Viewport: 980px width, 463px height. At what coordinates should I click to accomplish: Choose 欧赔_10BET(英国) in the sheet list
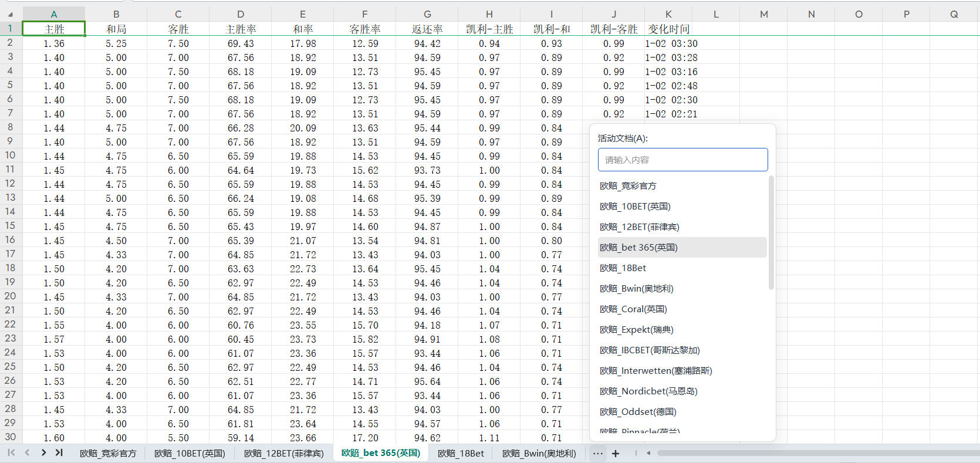(x=682, y=206)
